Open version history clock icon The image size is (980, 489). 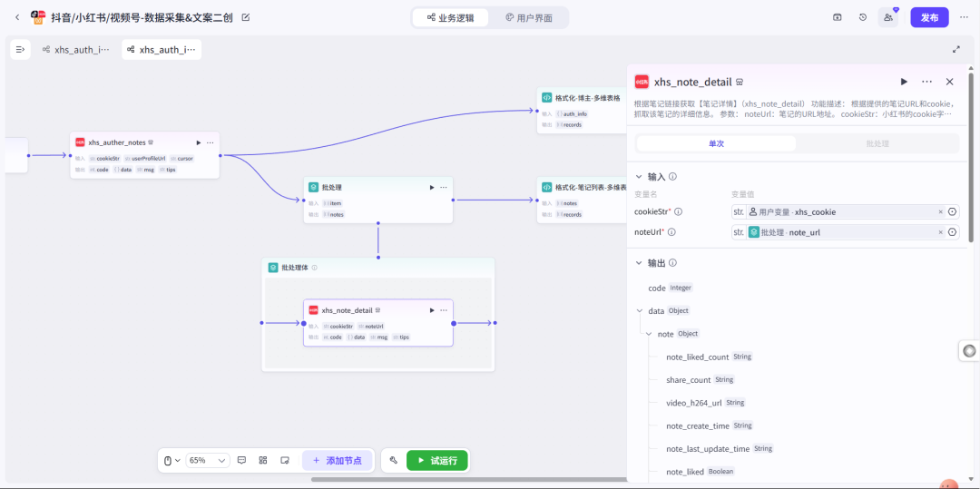tap(863, 17)
